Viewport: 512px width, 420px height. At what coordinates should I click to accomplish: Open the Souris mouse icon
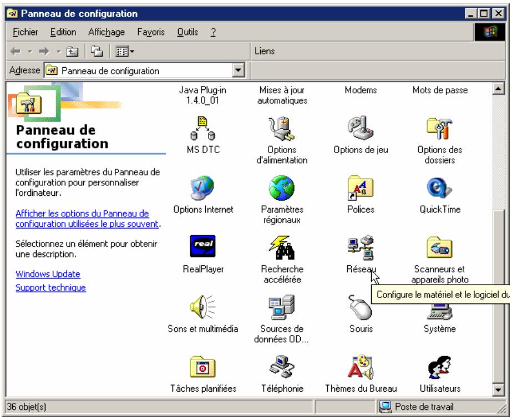tap(361, 307)
